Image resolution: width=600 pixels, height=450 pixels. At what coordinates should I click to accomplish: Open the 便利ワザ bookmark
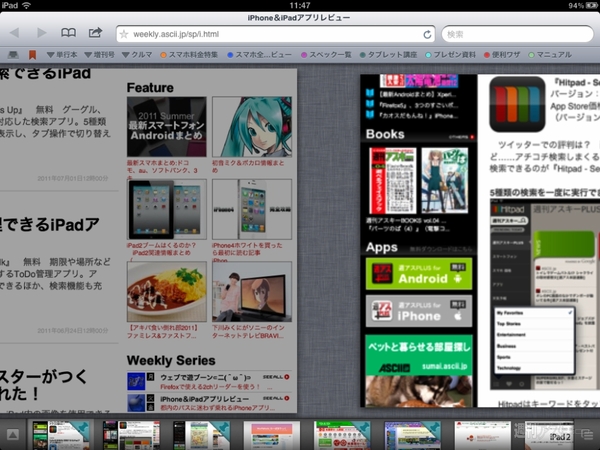(x=502, y=55)
